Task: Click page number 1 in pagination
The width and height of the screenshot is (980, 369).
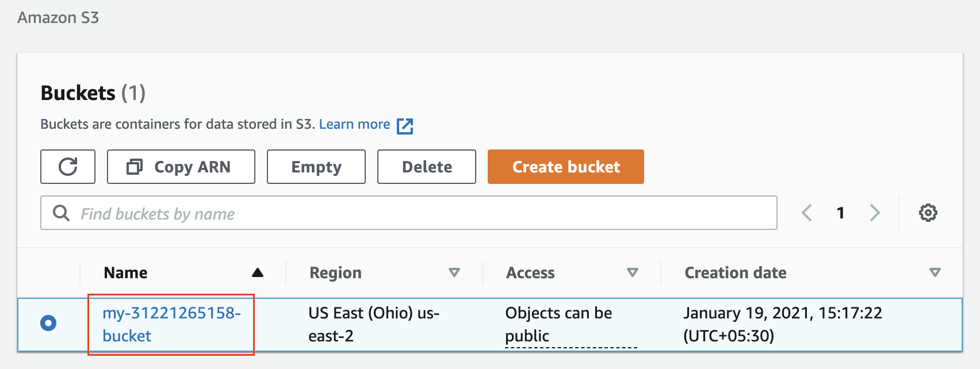Action: point(840,213)
